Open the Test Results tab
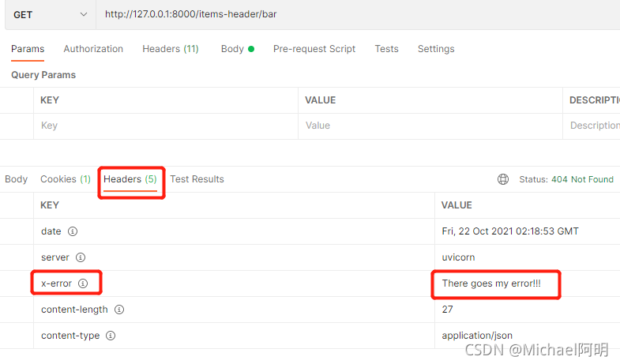This screenshot has width=620, height=364. pos(197,179)
